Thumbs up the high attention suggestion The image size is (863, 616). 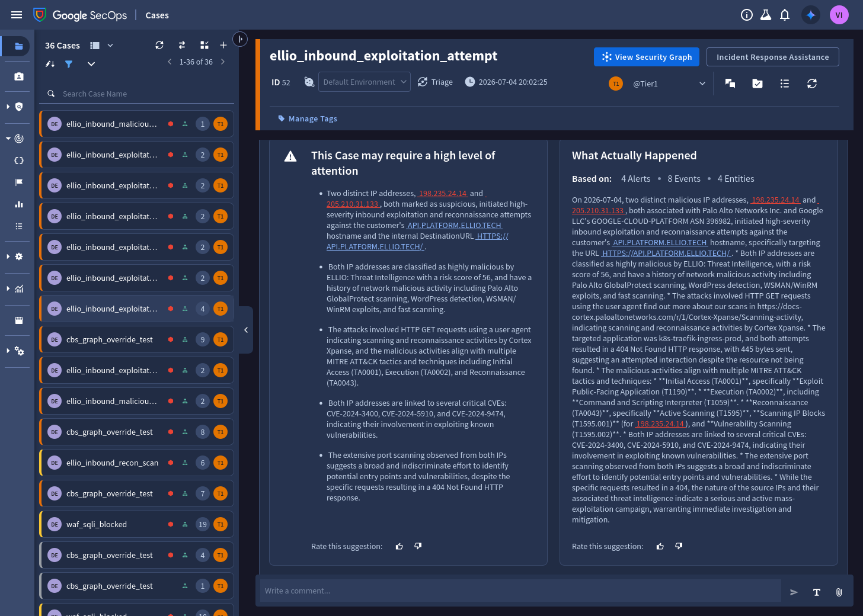[399, 546]
